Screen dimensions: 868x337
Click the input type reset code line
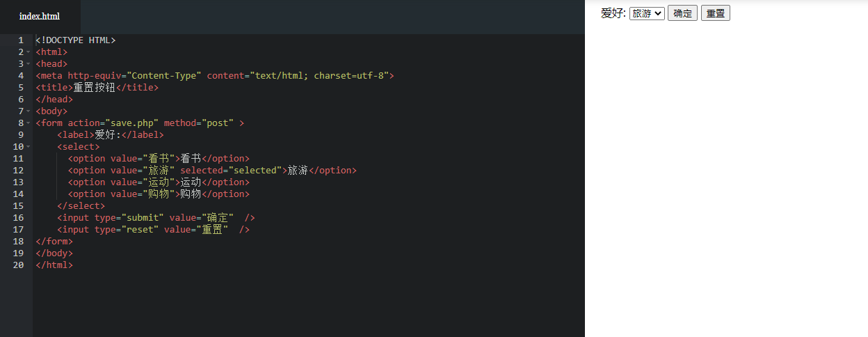click(153, 230)
